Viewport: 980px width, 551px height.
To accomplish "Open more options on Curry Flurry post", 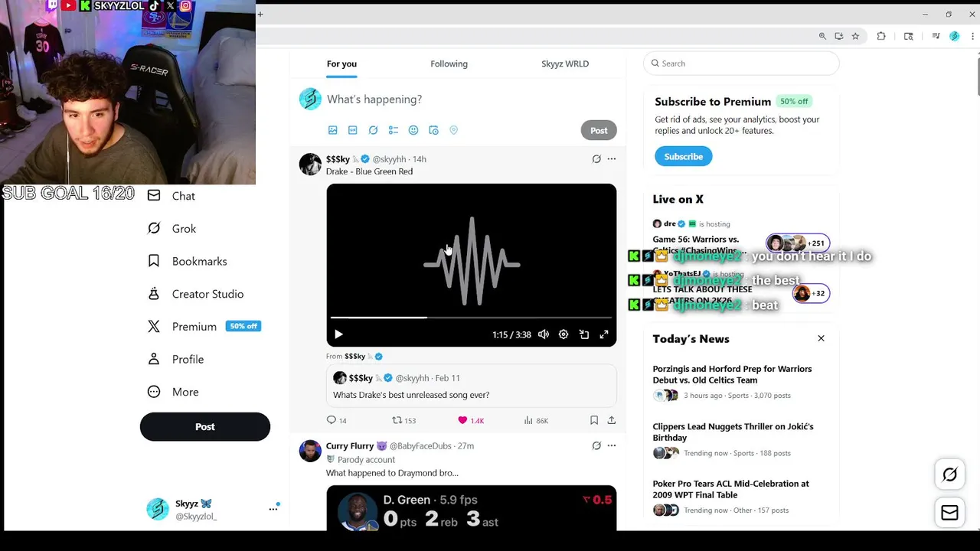I will [611, 445].
